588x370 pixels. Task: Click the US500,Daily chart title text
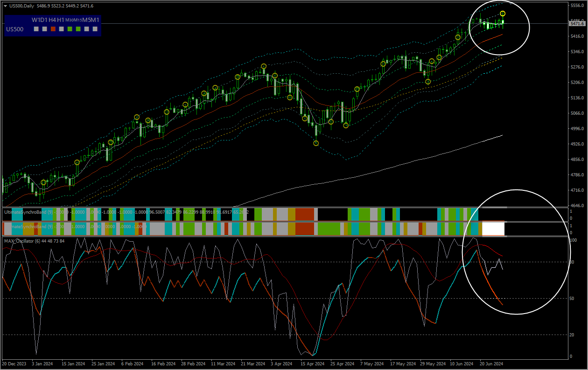coord(21,6)
